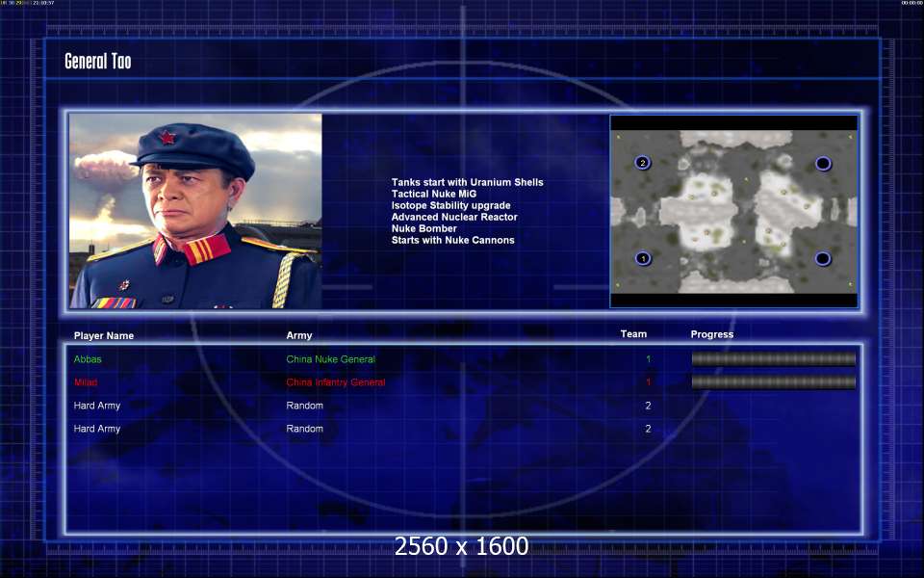Click the timer readout in the top-right corner
Image resolution: width=924 pixels, height=578 pixels.
pos(911,3)
